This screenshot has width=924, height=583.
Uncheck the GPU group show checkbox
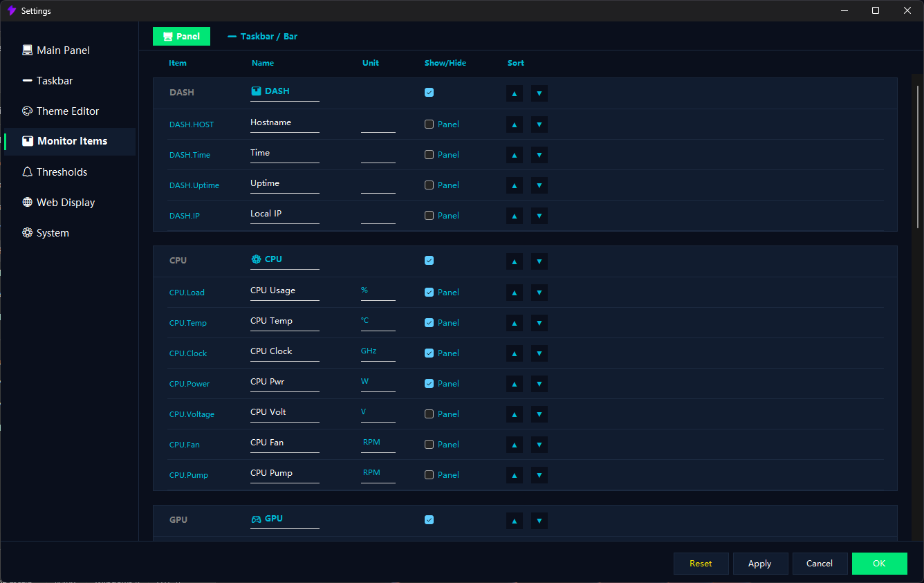429,519
